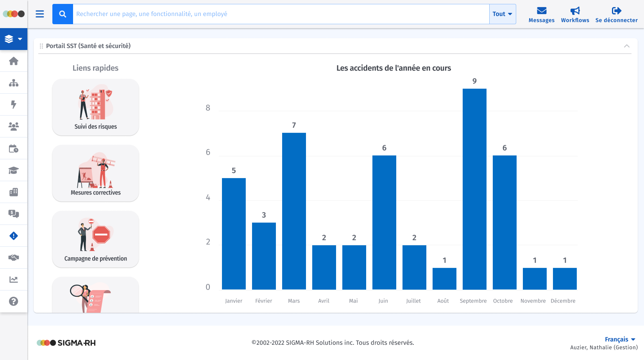Click the SIGMA-RH footer logo
Viewport: 644px width, 360px height.
coord(66,343)
